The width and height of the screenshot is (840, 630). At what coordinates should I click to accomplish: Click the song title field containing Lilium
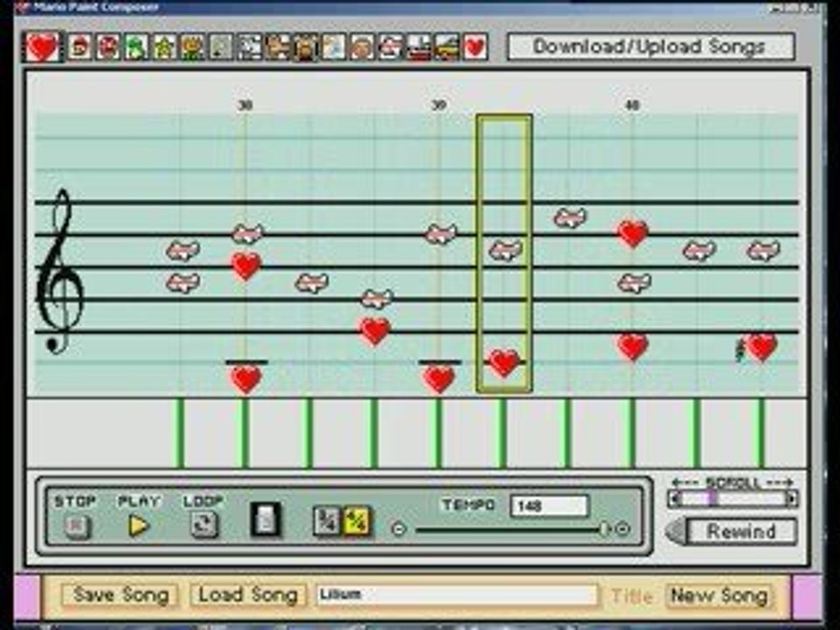pyautogui.click(x=457, y=595)
